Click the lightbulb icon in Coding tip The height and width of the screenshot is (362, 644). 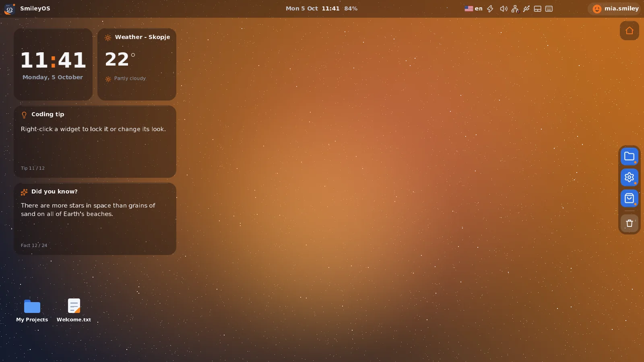point(24,115)
